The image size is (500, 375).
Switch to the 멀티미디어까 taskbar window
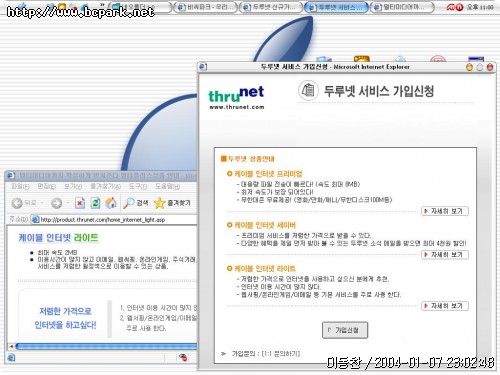[x=402, y=7]
